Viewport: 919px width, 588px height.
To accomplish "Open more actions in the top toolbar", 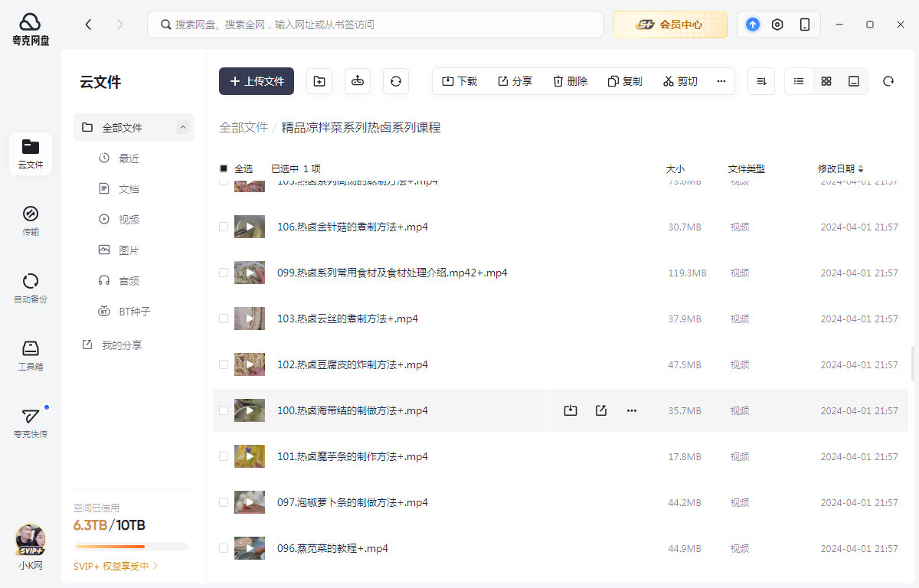I will [x=721, y=81].
